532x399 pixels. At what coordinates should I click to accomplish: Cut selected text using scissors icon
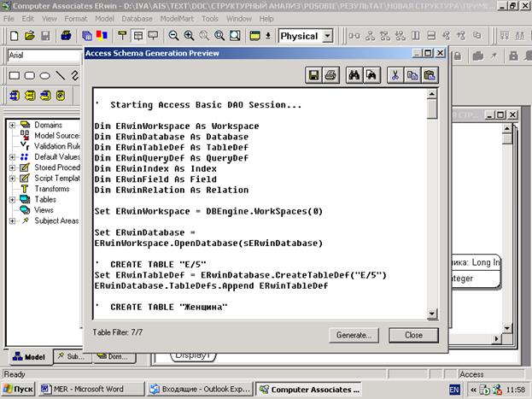[x=395, y=75]
